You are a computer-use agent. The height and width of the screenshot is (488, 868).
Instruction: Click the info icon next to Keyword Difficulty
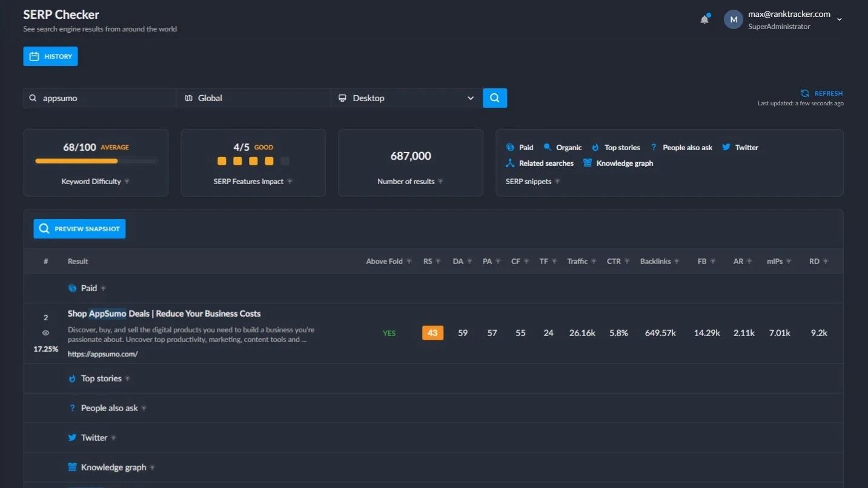(127, 182)
